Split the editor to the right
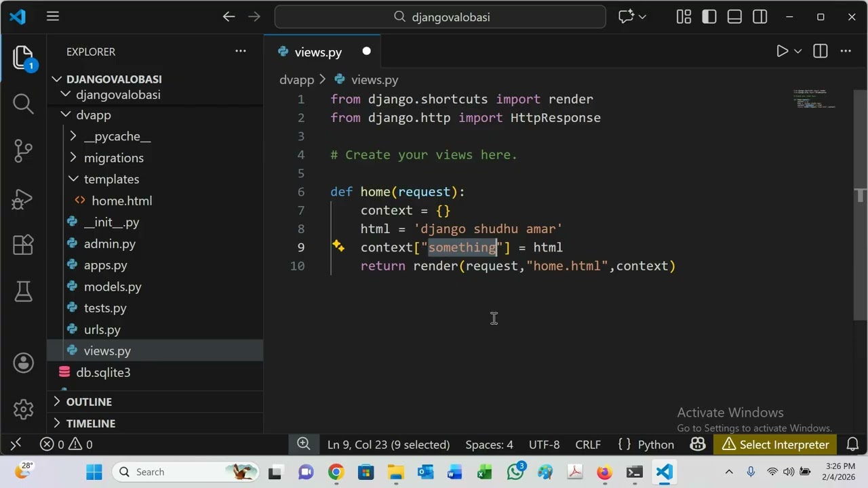The height and width of the screenshot is (488, 868). click(x=821, y=52)
